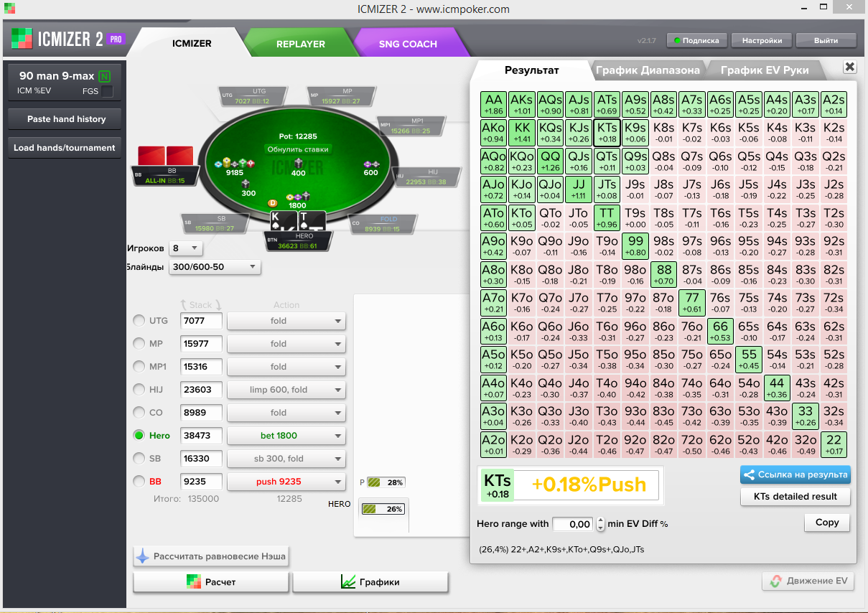Click the Nash equilibrium star icon
Screen dimensions: 868x613
coord(143,556)
